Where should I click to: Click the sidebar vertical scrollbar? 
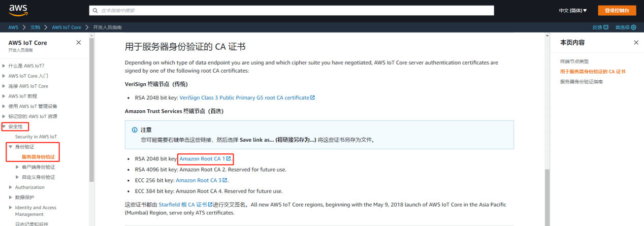point(91,109)
